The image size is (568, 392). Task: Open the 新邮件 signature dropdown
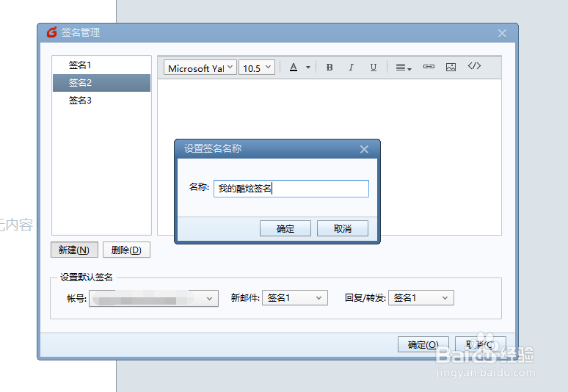point(295,298)
